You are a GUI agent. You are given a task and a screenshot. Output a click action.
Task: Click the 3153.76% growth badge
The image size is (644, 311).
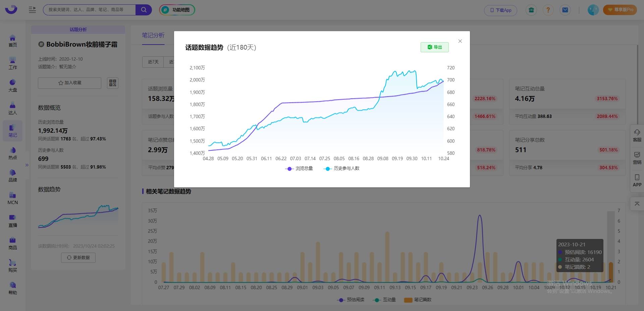[x=607, y=99]
